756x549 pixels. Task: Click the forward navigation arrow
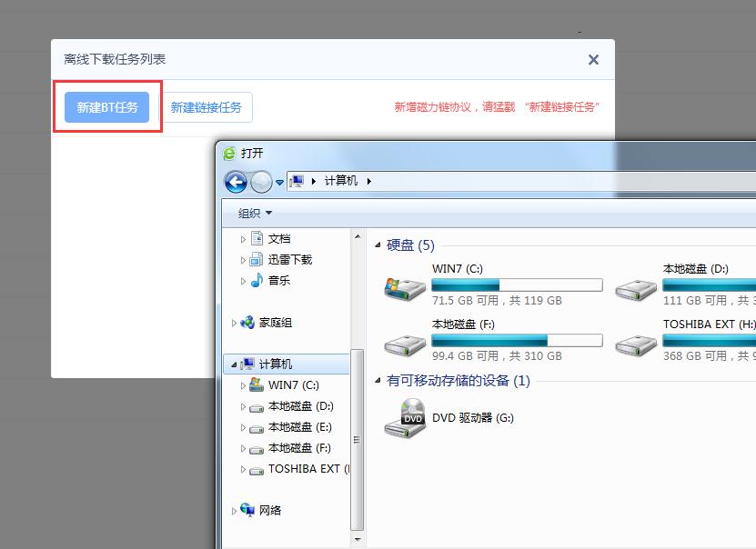pyautogui.click(x=261, y=182)
